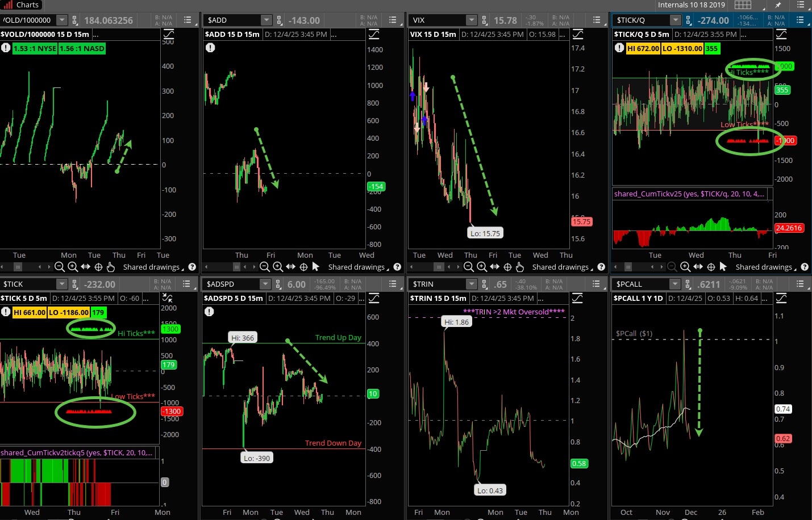Activate crosshair tool on VIX chart
Screen dimensions: 812x520
pos(507,267)
